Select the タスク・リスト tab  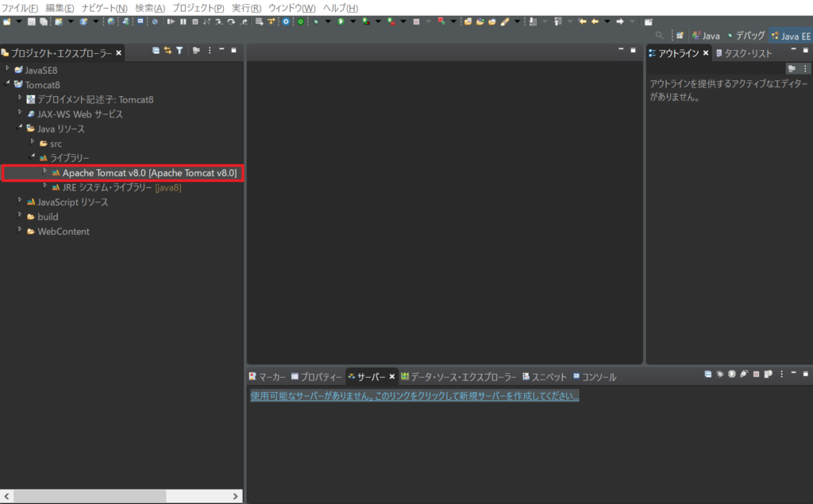tap(745, 53)
